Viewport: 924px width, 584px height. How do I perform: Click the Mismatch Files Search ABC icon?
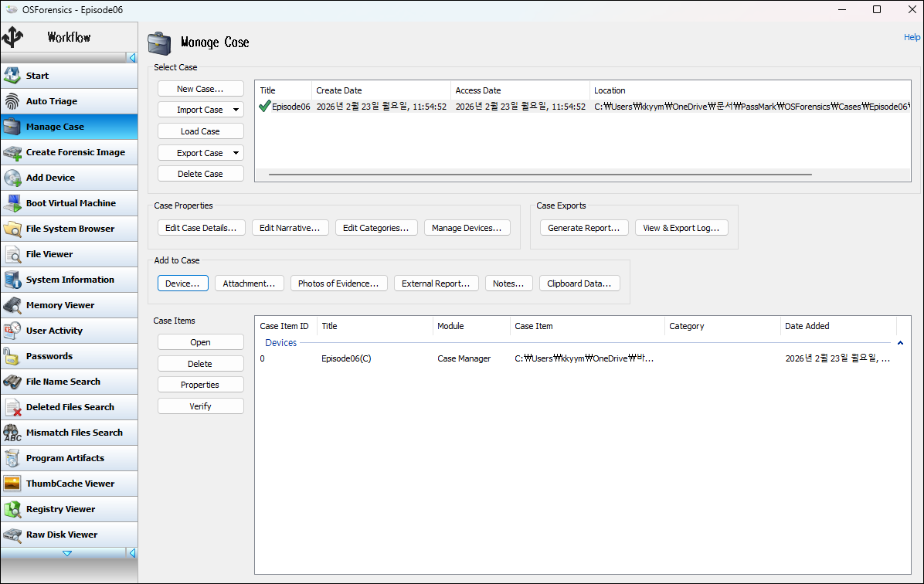(x=12, y=433)
